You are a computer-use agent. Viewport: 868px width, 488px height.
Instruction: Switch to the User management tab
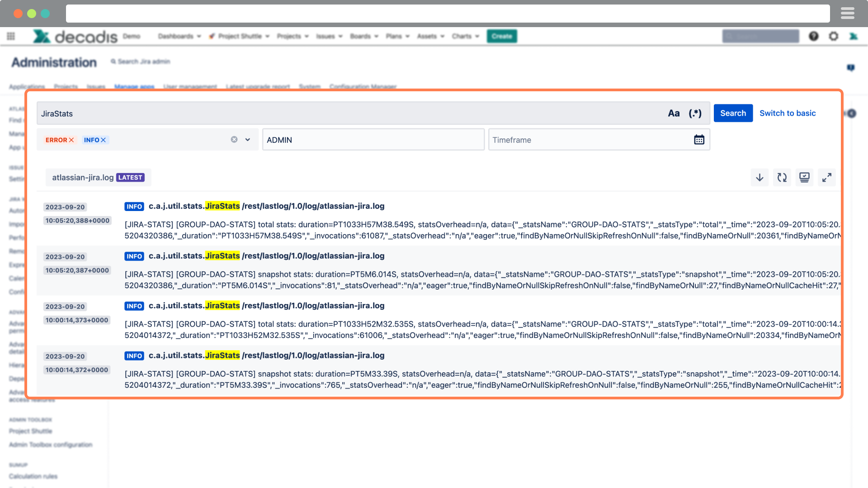point(190,86)
